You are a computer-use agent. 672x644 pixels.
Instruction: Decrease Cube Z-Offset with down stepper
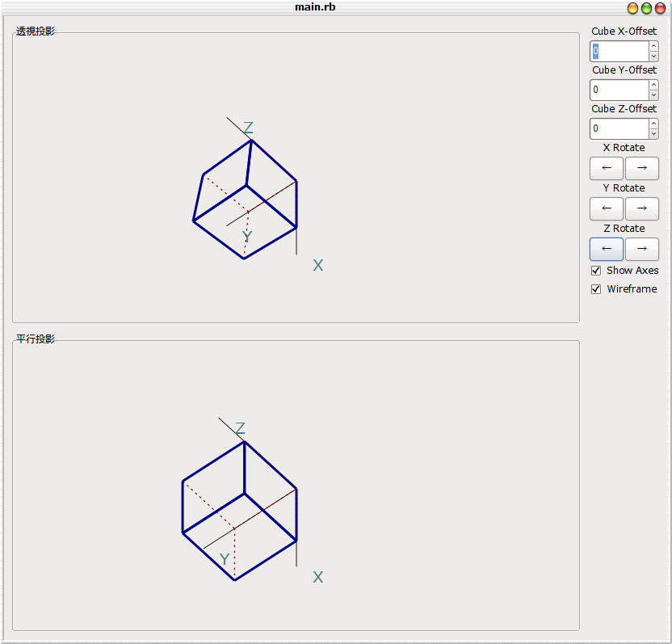pyautogui.click(x=653, y=133)
